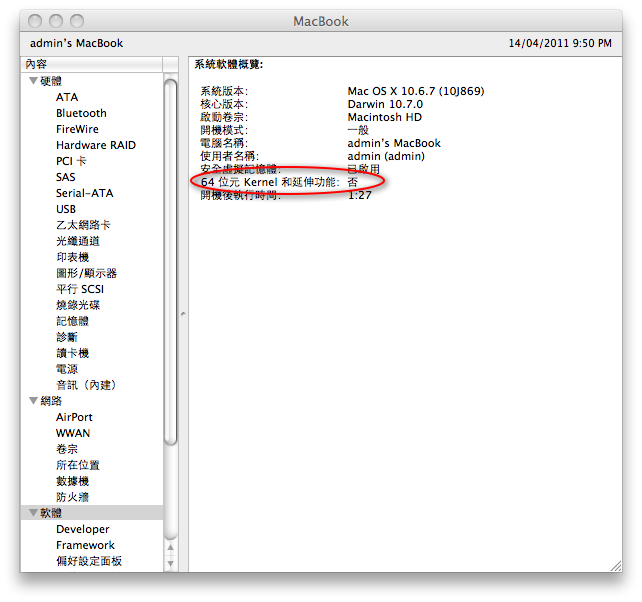
Task: Click the admin's MacBook computer name value
Action: tap(394, 143)
